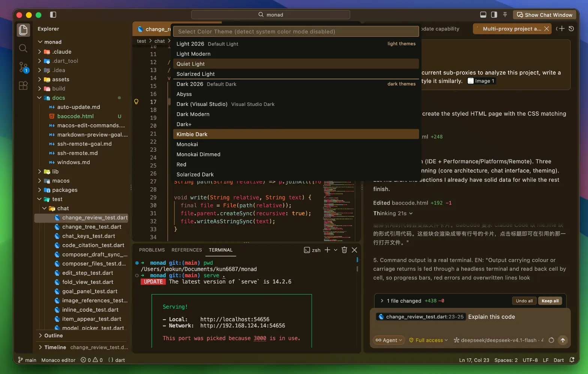588x374 pixels.
Task: Open chat history clock icon
Action: click(571, 29)
